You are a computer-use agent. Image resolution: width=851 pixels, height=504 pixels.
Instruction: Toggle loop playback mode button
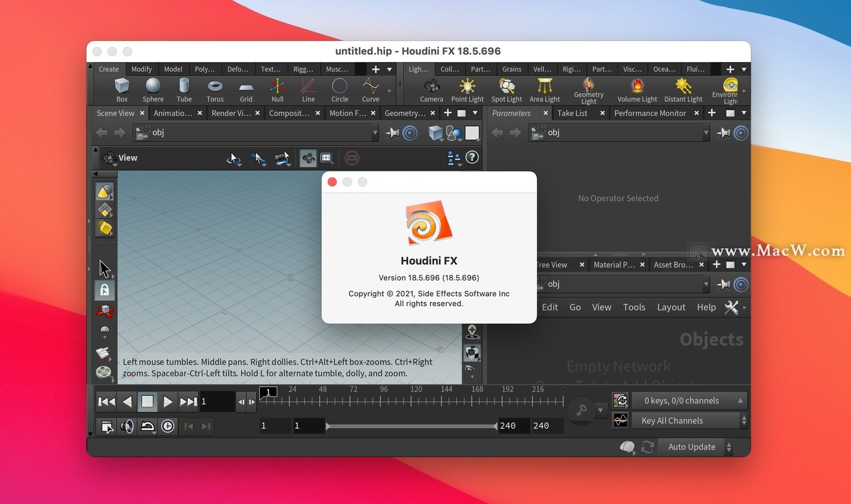[147, 426]
